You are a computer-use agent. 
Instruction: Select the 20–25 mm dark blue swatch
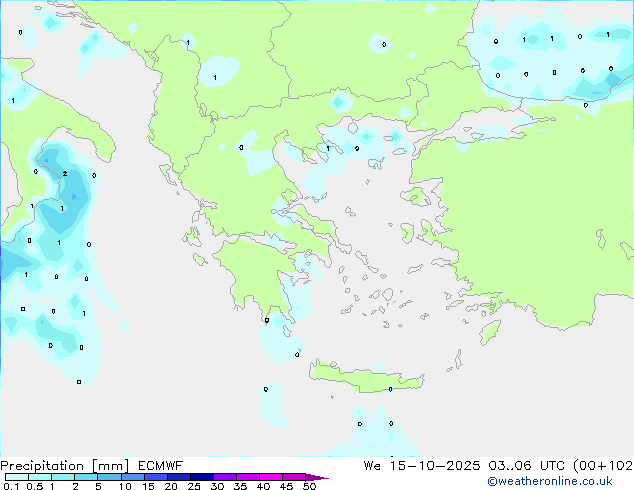[179, 477]
